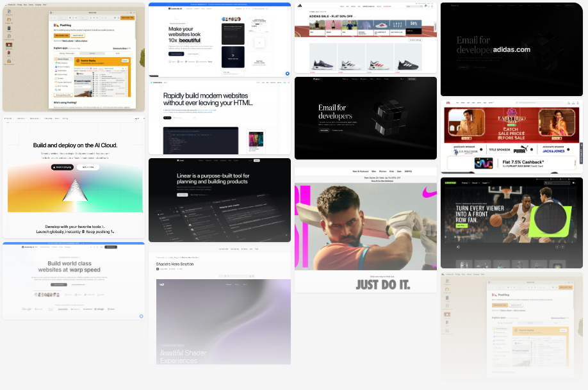Open the Tailwind Rapidly build modern websites thumbnail
The height and width of the screenshot is (390, 588).
coord(219,117)
